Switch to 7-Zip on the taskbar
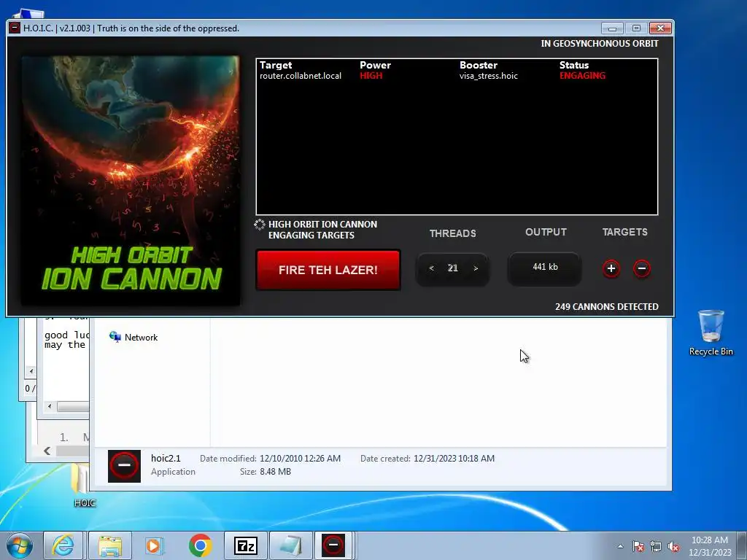Screen dimensions: 747x560 pyautogui.click(x=246, y=545)
